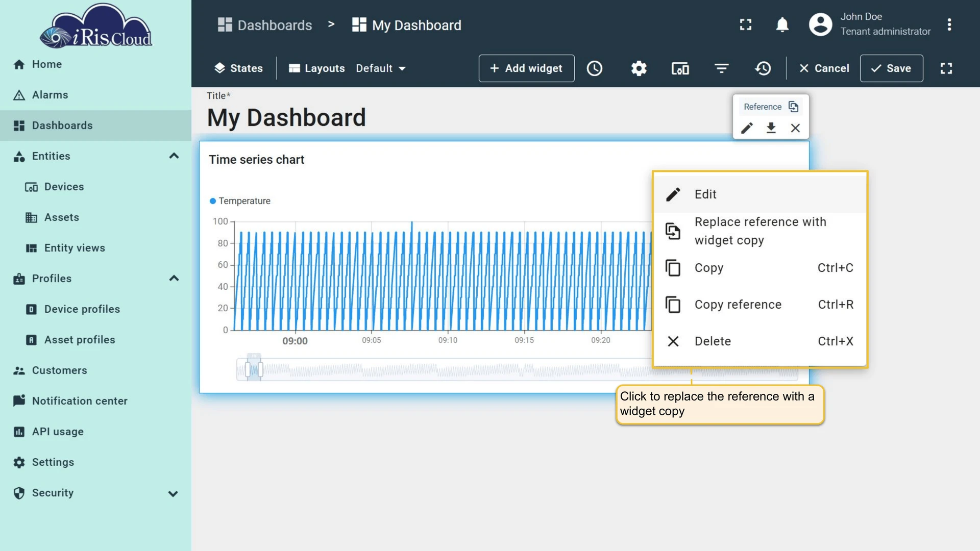Open the Layouts manager
The height and width of the screenshot is (551, 980).
[316, 68]
